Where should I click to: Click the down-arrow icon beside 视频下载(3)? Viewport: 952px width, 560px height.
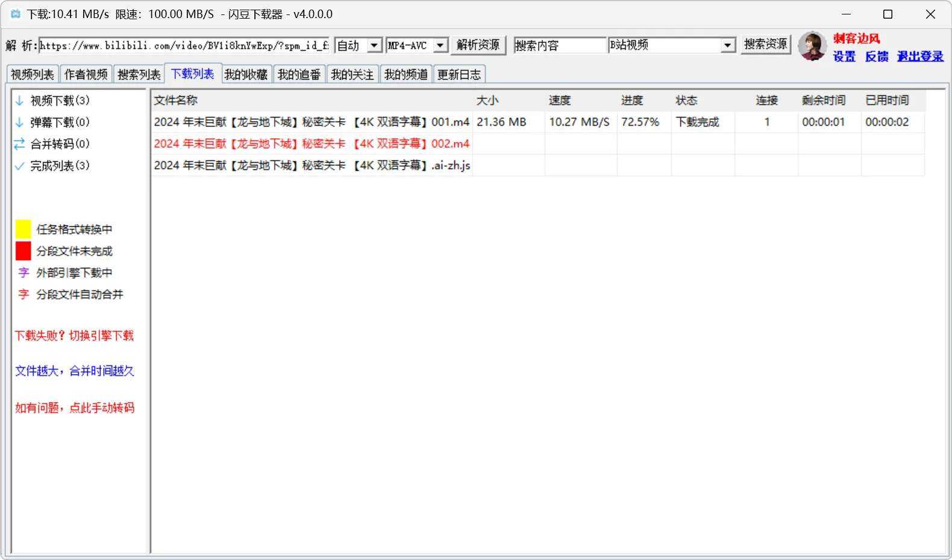click(19, 101)
